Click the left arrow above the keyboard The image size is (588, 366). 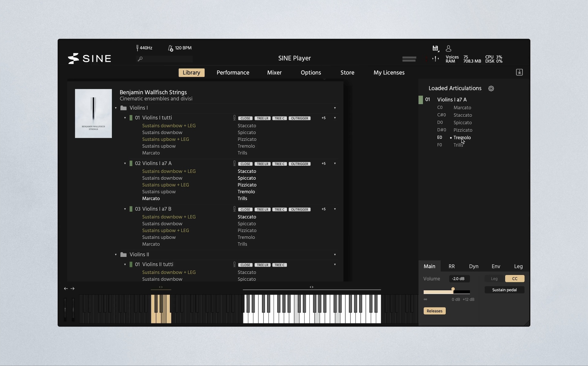pyautogui.click(x=66, y=289)
